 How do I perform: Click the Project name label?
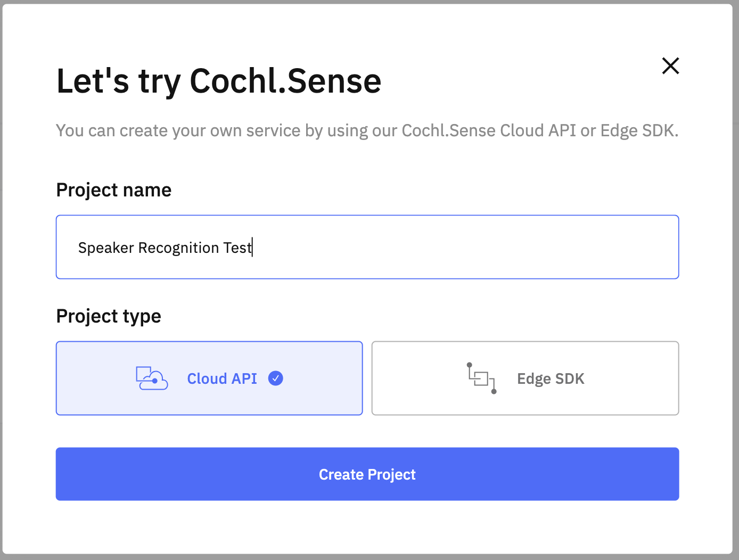[x=114, y=190]
